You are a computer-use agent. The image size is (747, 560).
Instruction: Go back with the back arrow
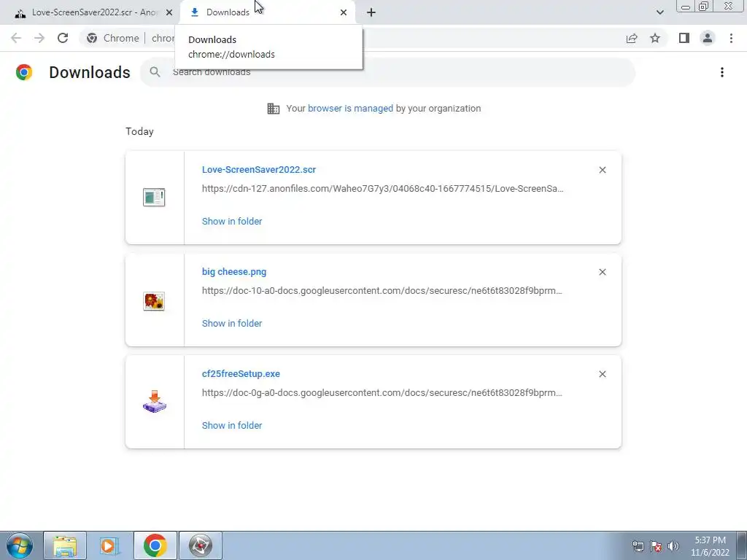[x=16, y=38]
